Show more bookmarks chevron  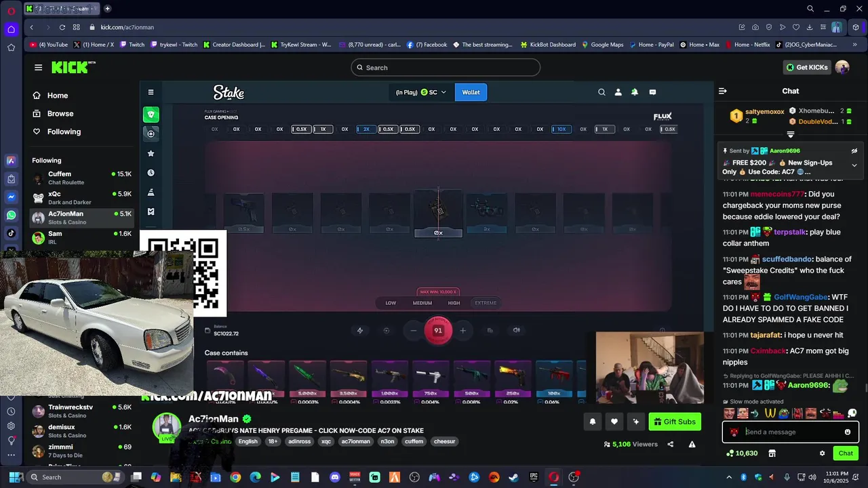tap(854, 45)
